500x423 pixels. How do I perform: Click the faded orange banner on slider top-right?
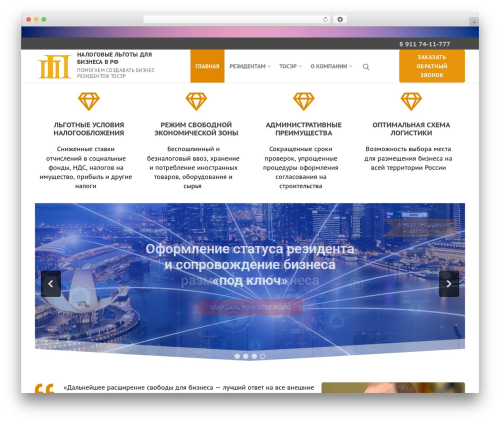(x=422, y=228)
